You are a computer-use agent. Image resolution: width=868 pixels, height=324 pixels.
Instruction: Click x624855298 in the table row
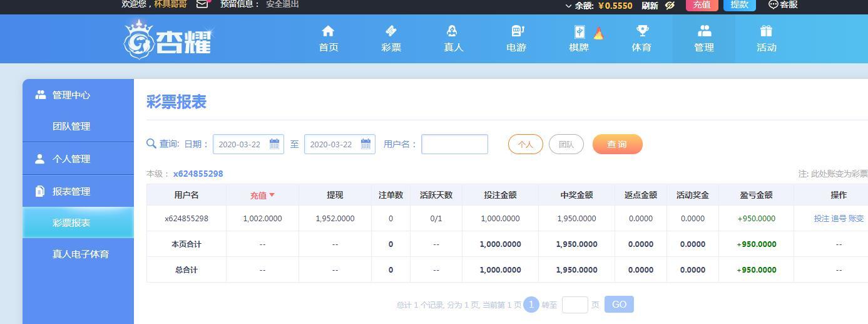tap(186, 219)
